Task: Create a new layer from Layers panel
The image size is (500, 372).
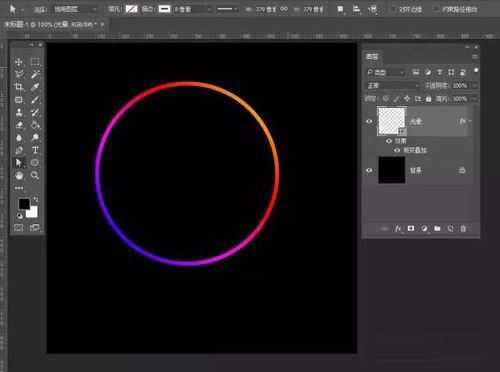Action: (x=450, y=229)
